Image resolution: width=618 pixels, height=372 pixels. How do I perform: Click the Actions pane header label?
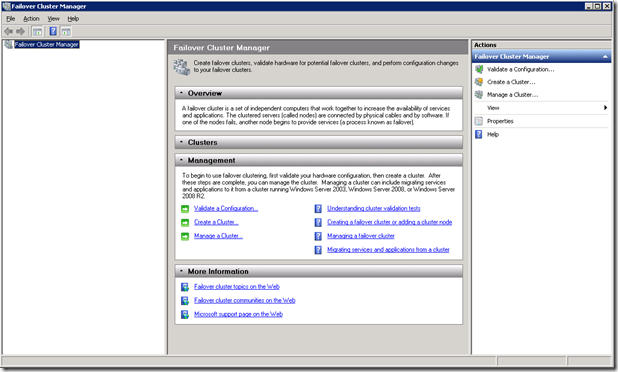(485, 45)
